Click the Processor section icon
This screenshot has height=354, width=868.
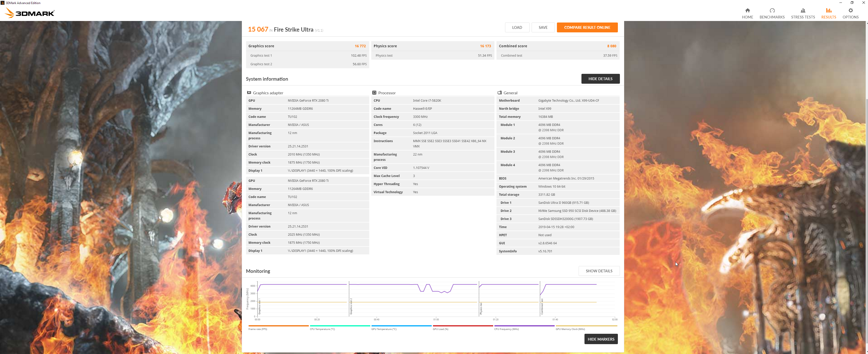(x=374, y=93)
